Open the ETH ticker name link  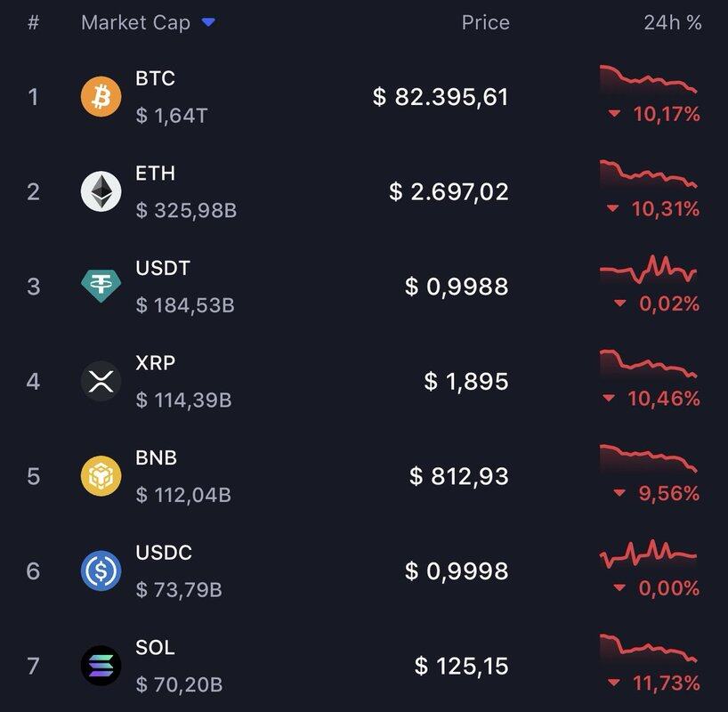pos(156,173)
